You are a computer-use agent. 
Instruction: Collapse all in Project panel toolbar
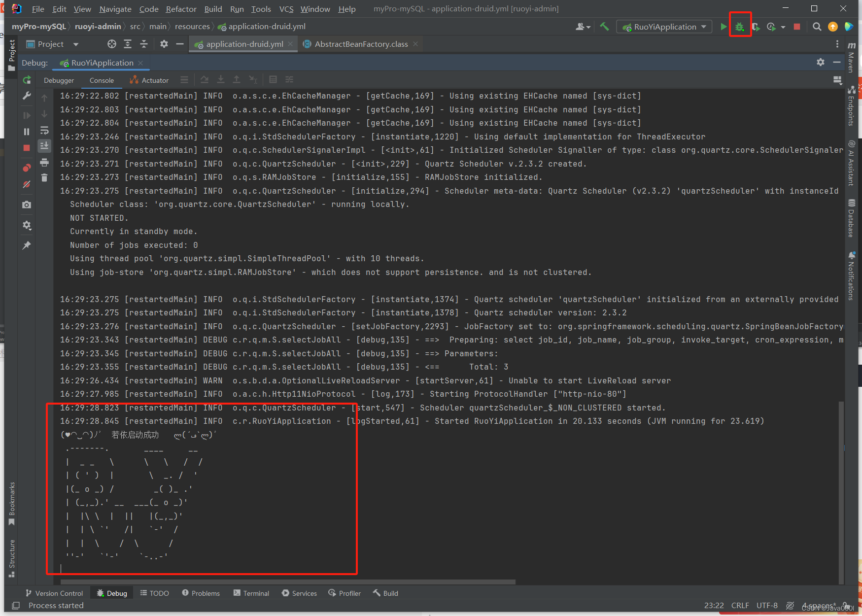[x=144, y=44]
